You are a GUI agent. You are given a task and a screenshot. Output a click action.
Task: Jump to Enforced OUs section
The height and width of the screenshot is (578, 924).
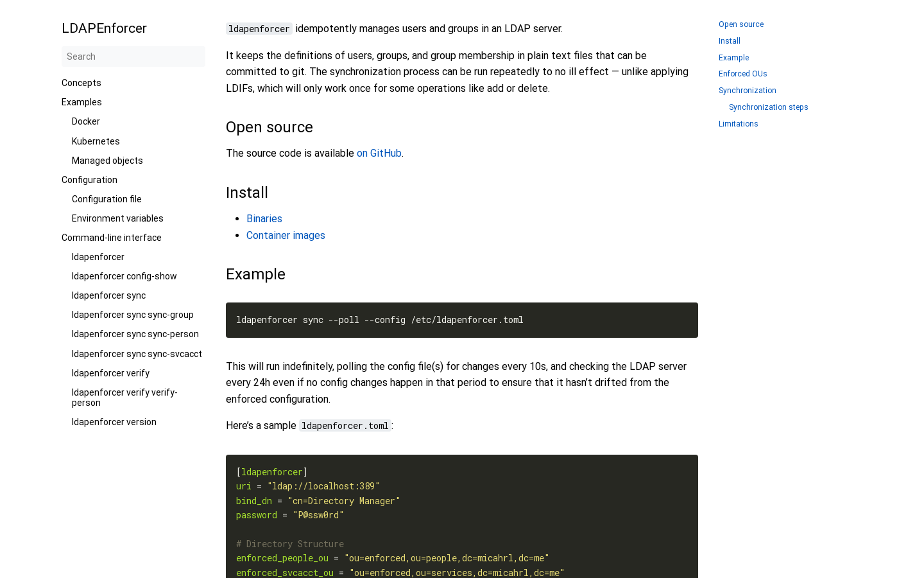click(743, 74)
